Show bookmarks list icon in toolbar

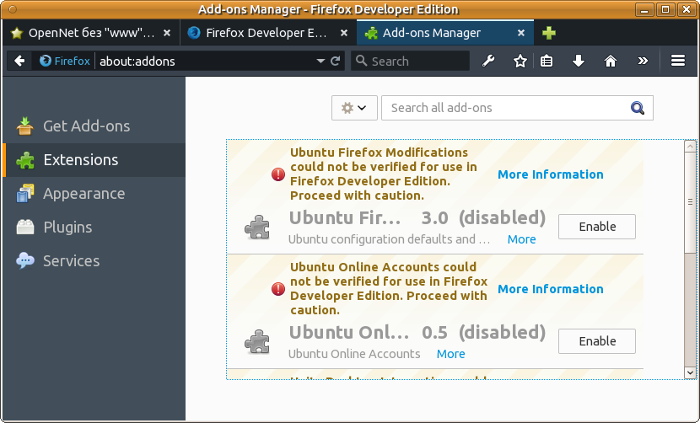pyautogui.click(x=547, y=61)
